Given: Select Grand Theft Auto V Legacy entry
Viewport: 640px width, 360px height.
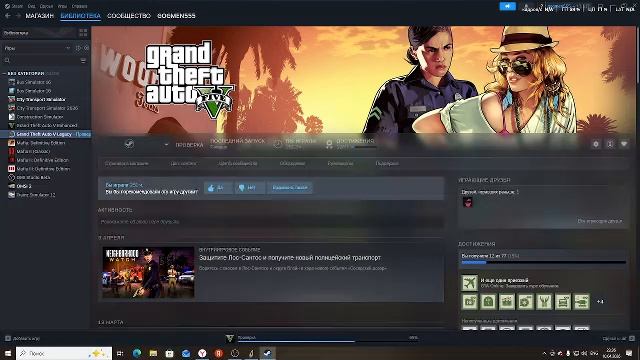Looking at the screenshot, I should point(45,134).
